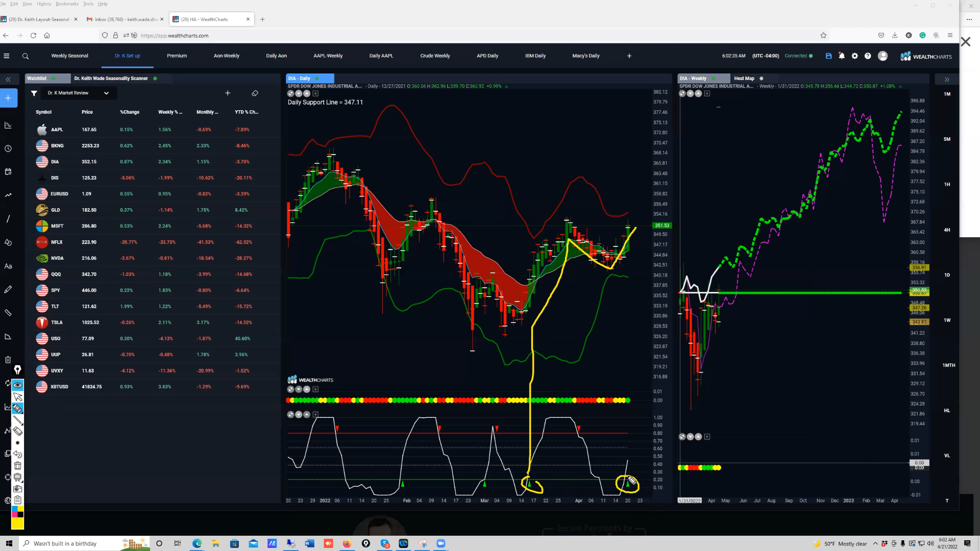Open the settings gear in WealthCharts header
The image size is (980, 551).
(x=855, y=56)
